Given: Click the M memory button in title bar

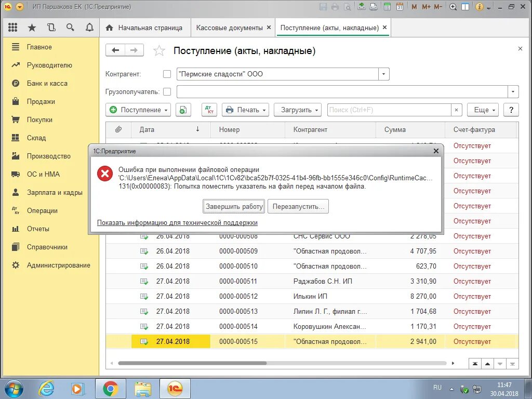Looking at the screenshot, I should 414,6.
